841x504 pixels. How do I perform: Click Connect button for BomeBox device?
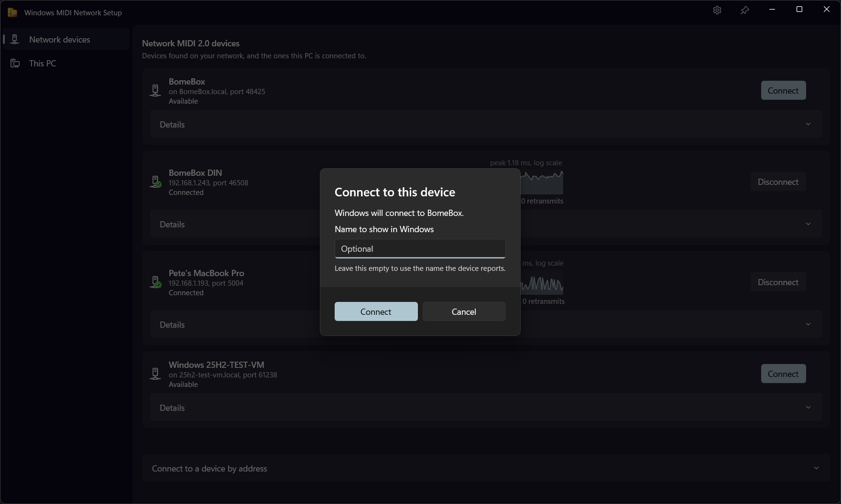click(783, 90)
